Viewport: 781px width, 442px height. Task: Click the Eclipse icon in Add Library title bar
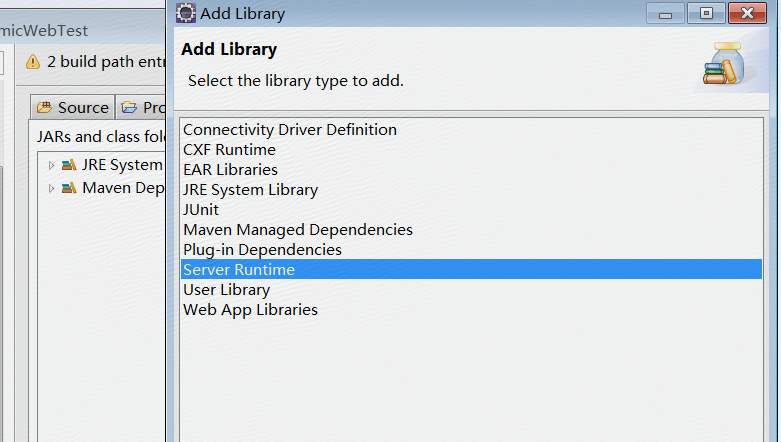tap(186, 13)
